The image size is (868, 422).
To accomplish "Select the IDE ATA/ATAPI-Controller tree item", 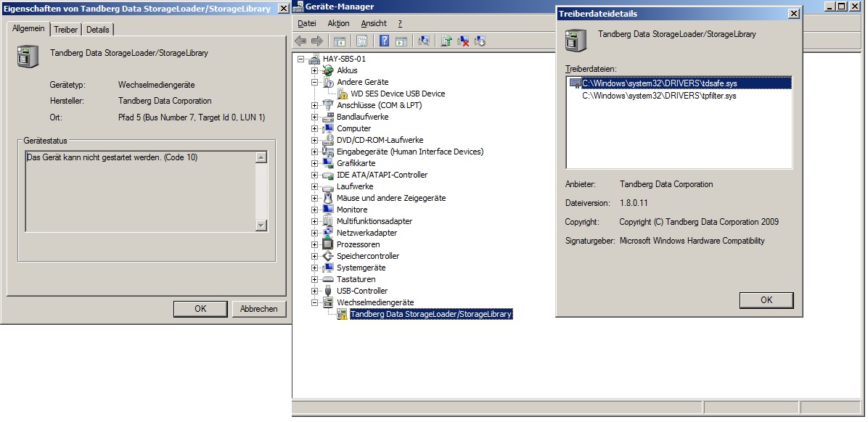I will (382, 175).
